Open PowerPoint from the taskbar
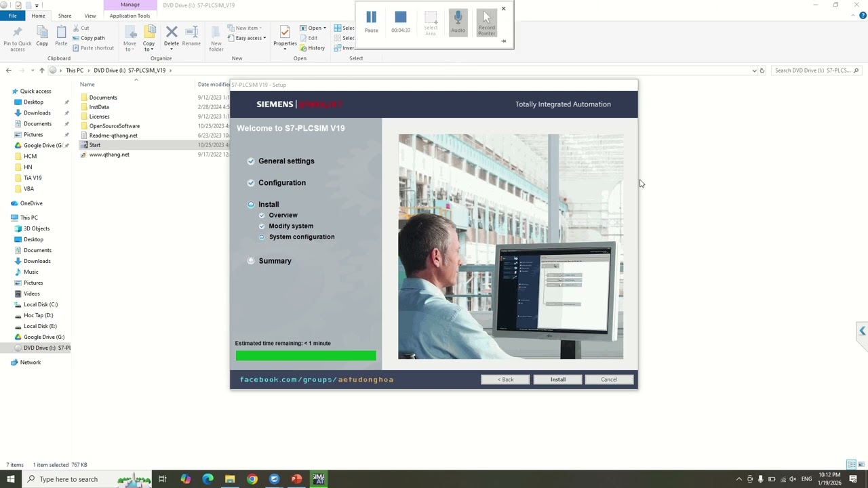This screenshot has width=868, height=488. tap(296, 479)
